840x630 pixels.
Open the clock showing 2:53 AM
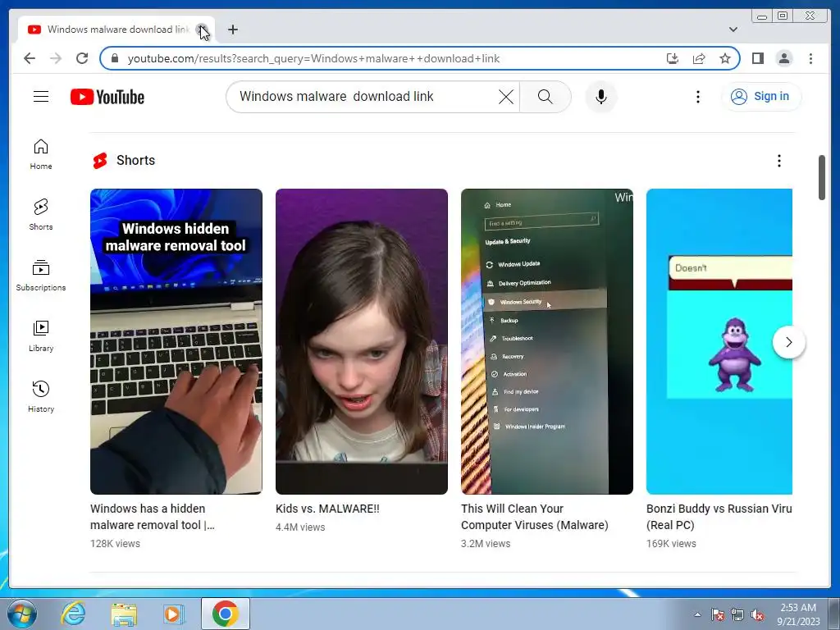tap(798, 614)
